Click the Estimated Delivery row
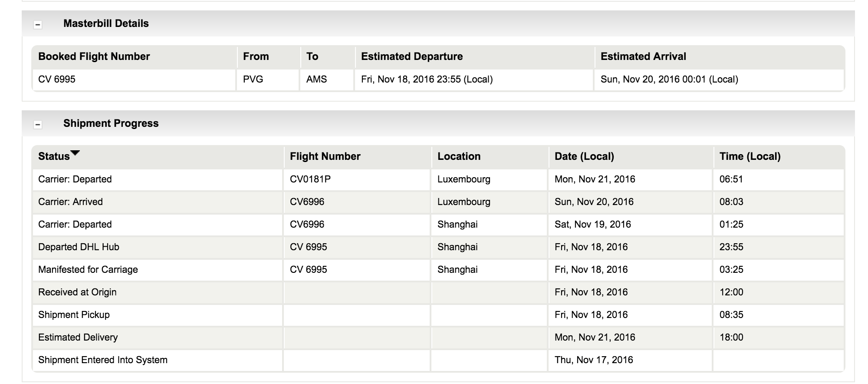The height and width of the screenshot is (384, 868). pos(438,338)
